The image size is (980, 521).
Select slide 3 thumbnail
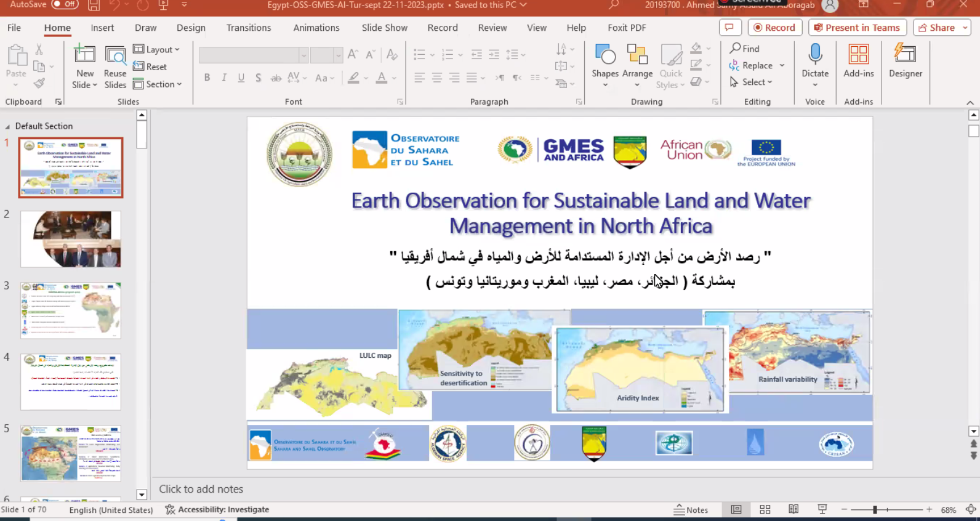pos(71,310)
